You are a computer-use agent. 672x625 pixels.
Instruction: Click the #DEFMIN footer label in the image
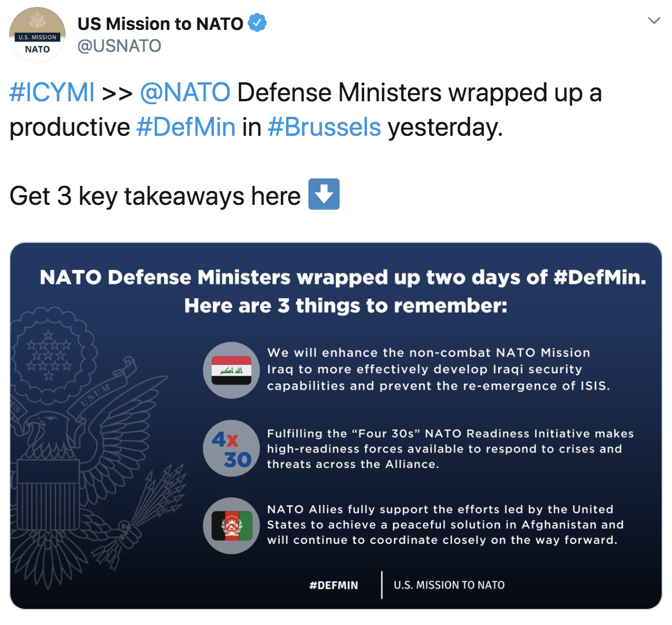pyautogui.click(x=333, y=585)
